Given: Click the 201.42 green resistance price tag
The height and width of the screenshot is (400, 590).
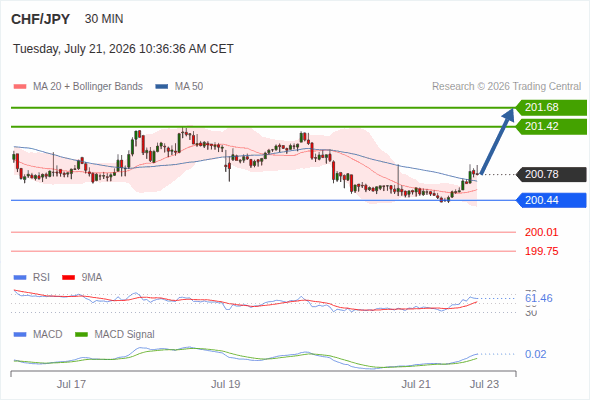Looking at the screenshot, I should tap(551, 126).
